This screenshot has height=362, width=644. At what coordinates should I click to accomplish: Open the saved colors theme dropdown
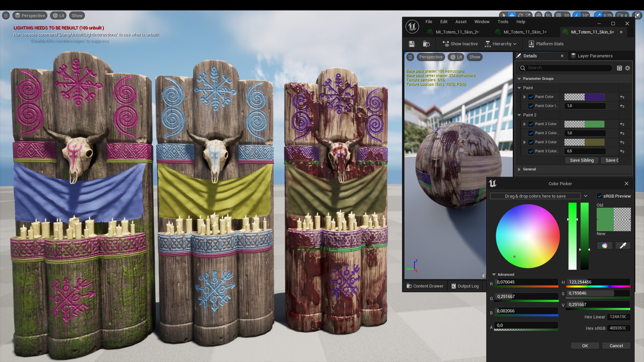[586, 196]
